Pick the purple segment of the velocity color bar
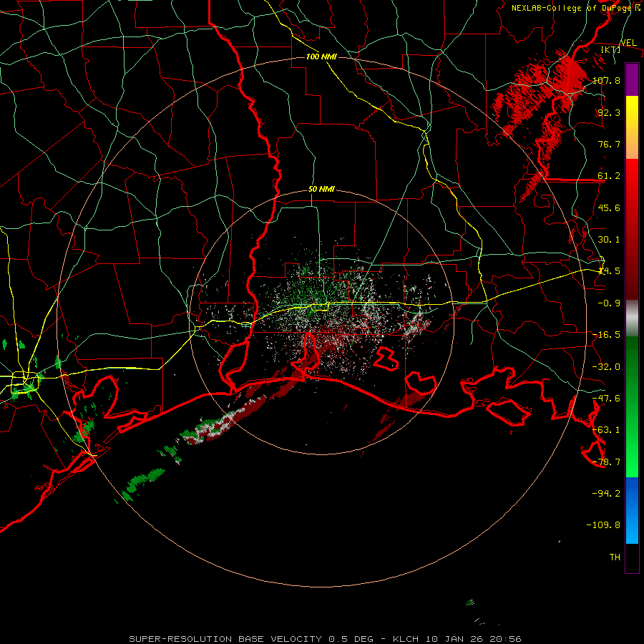This screenshot has height=644, width=644. click(632, 79)
